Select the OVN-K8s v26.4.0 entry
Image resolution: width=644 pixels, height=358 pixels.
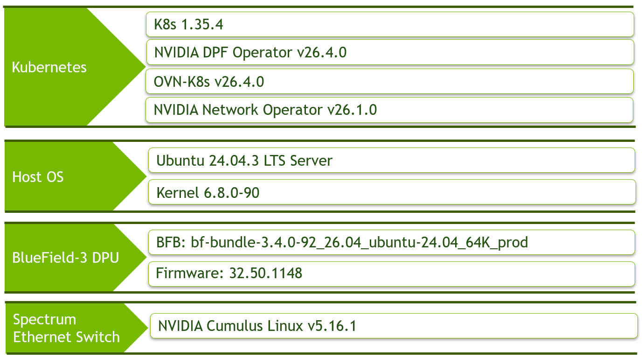point(389,82)
